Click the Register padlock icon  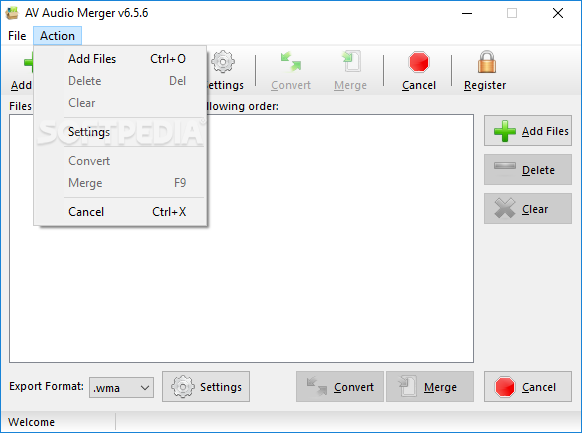coord(487,62)
